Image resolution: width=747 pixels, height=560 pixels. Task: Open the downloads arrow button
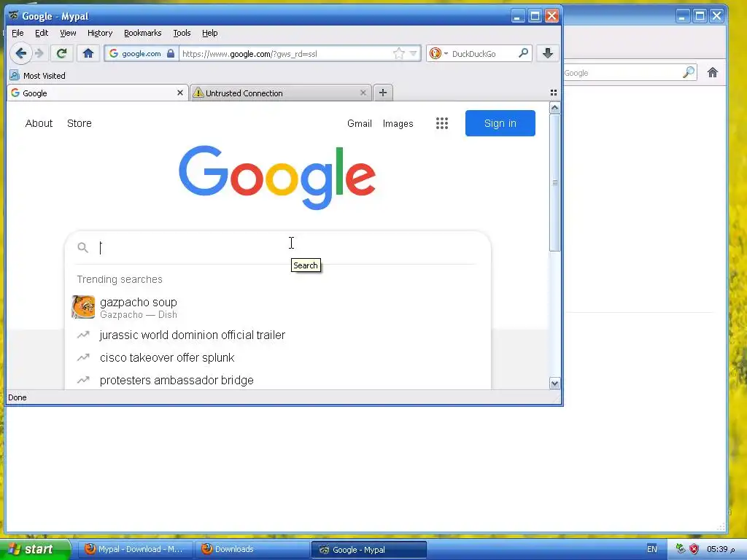click(x=547, y=53)
